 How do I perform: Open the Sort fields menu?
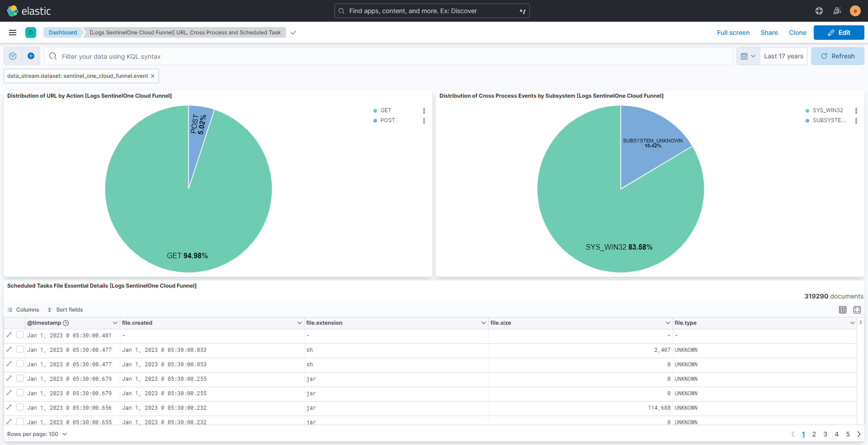click(x=65, y=310)
